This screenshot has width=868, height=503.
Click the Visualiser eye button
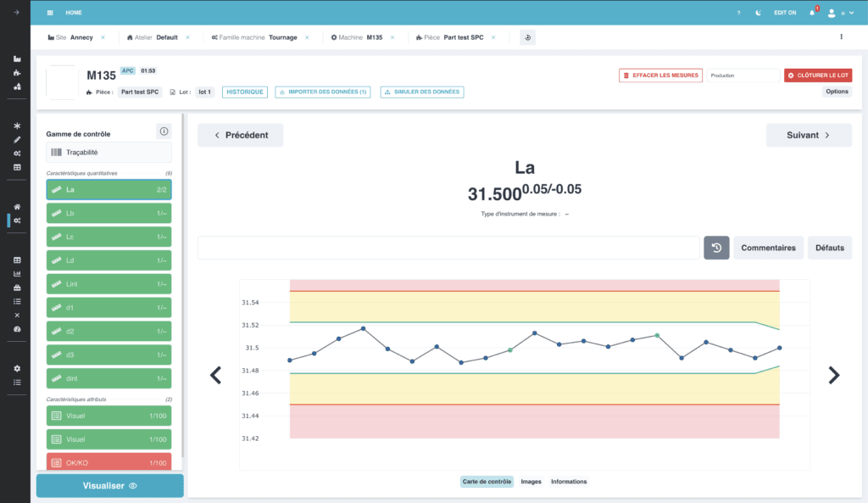point(109,486)
